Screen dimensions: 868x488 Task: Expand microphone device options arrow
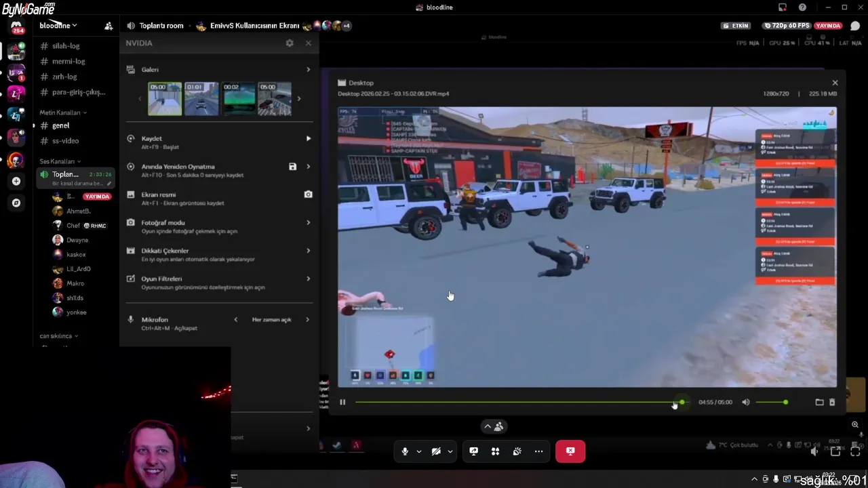(x=418, y=451)
